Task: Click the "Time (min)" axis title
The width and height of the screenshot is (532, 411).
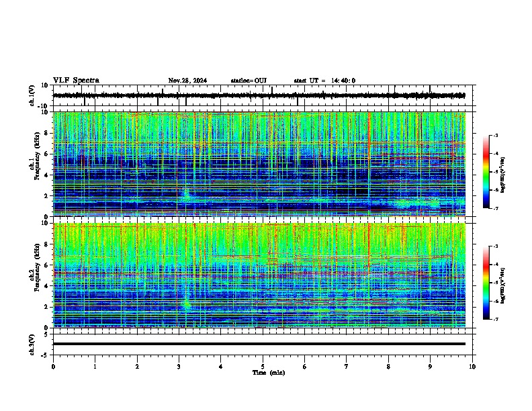Action: tap(269, 373)
